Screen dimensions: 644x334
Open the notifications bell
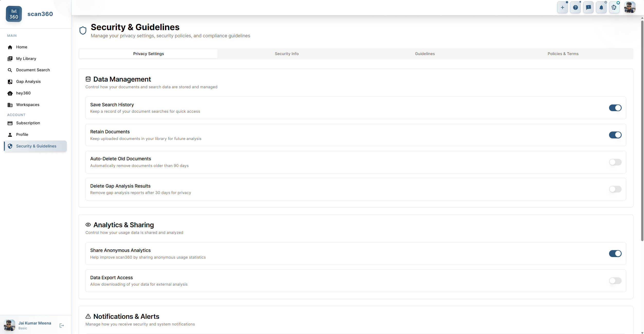tap(601, 7)
